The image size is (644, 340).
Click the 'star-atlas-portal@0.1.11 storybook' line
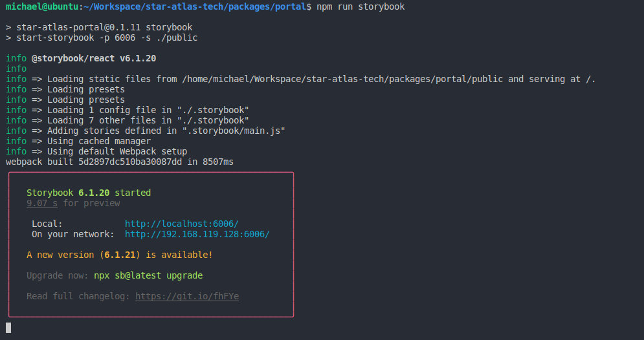coord(99,27)
